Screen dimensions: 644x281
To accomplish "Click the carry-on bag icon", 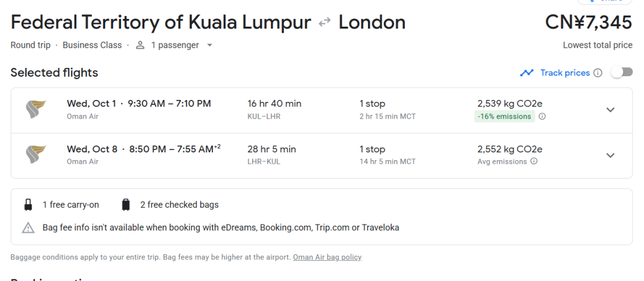I will click(28, 205).
